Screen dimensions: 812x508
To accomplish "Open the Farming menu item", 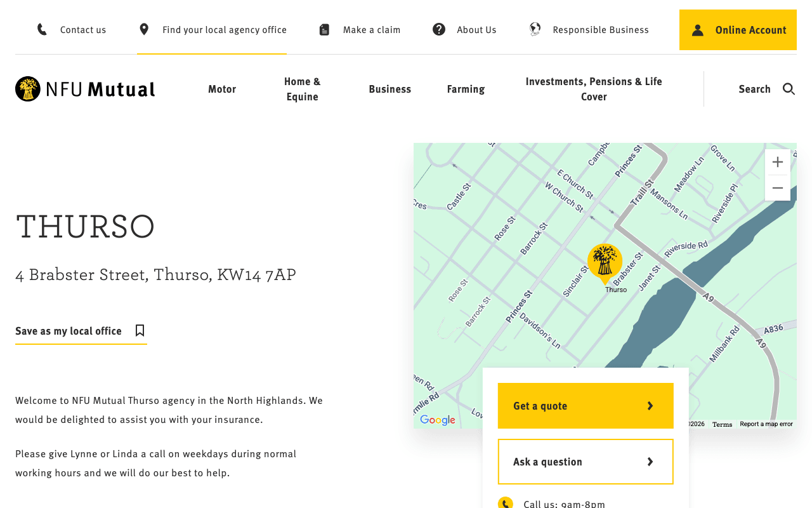I will (466, 89).
